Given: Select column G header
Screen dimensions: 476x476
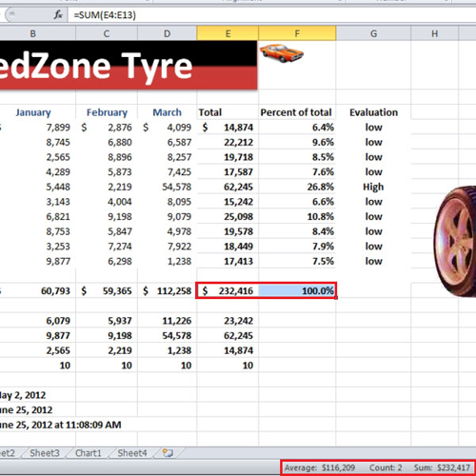Looking at the screenshot, I should tap(373, 33).
